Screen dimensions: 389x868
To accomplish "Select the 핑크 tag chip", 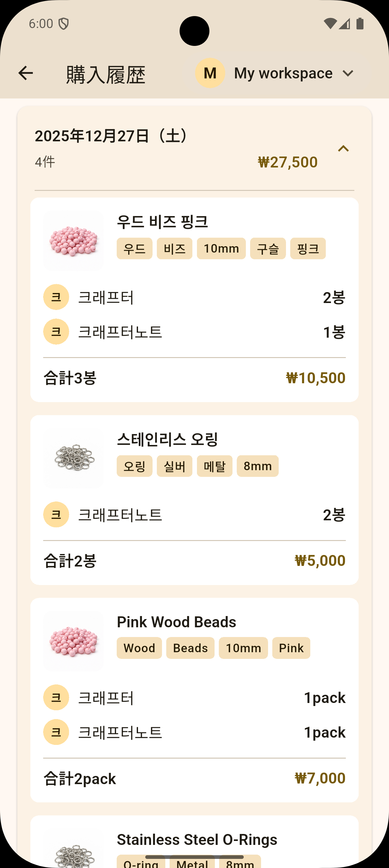I will pyautogui.click(x=308, y=249).
